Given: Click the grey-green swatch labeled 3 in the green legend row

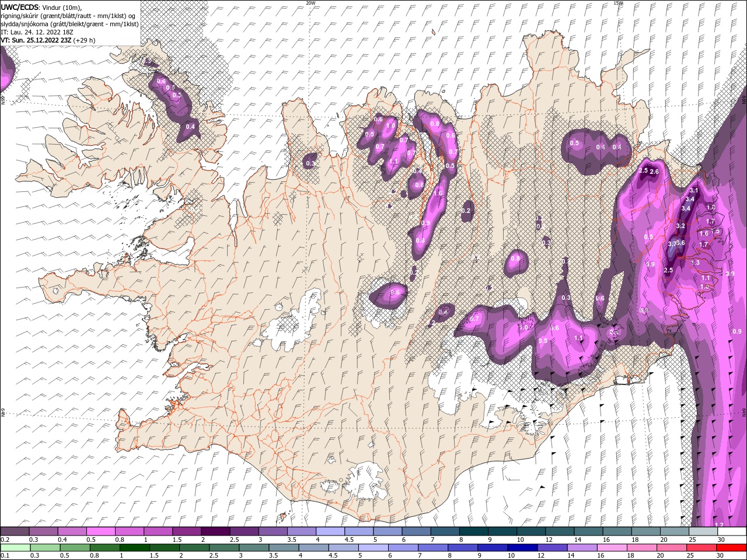Looking at the screenshot, I should (x=253, y=548).
